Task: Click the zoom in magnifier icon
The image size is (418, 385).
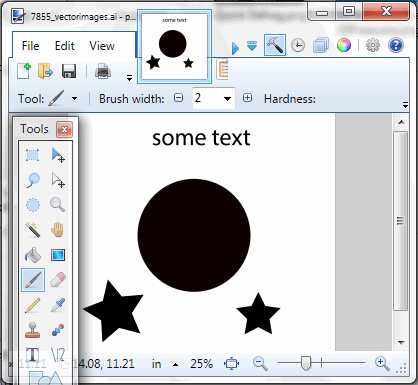Action: coord(382,363)
